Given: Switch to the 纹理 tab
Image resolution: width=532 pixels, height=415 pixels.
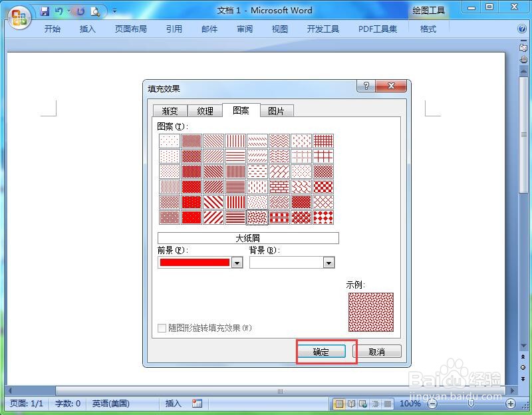Looking at the screenshot, I should (205, 111).
